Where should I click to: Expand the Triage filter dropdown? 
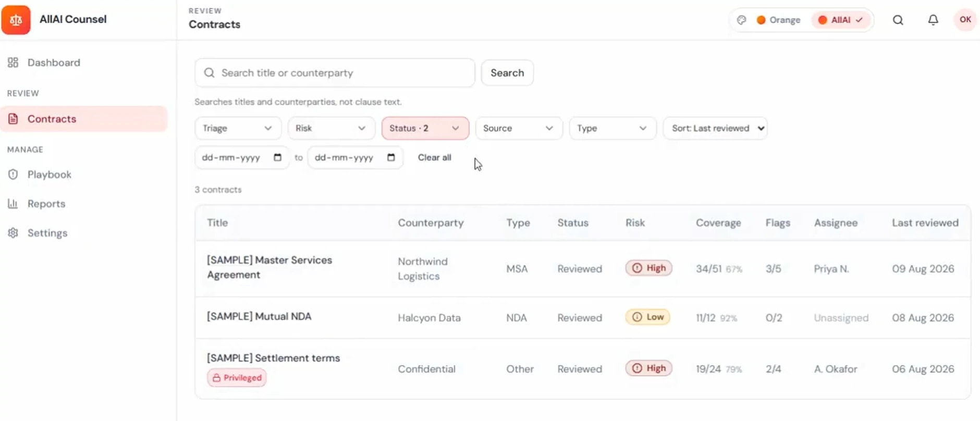(x=238, y=128)
